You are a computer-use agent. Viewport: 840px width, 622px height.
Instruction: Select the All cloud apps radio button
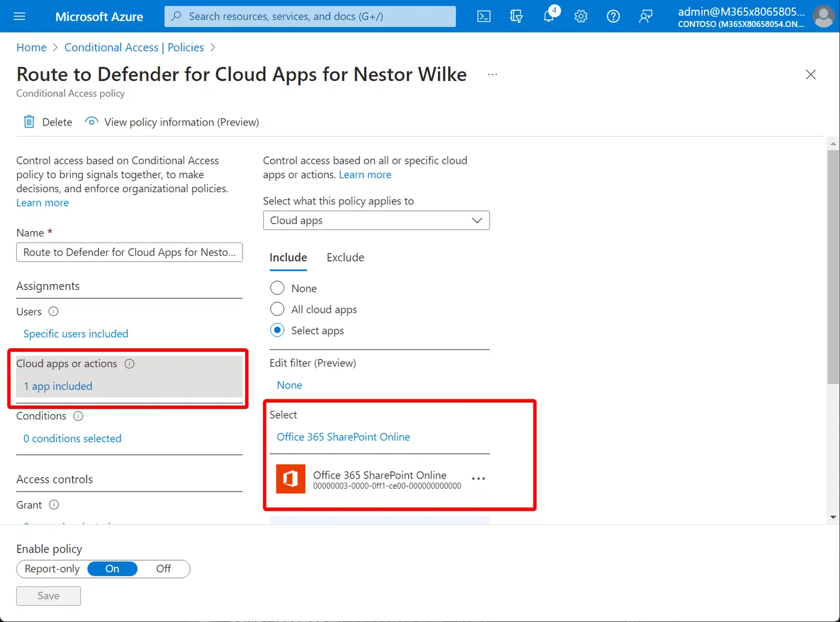(x=277, y=309)
